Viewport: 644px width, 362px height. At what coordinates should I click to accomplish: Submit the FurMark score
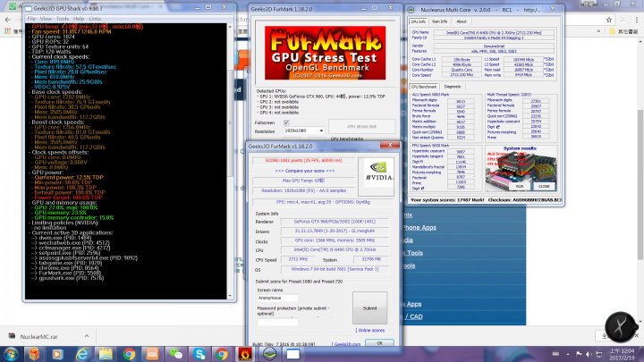(x=369, y=307)
